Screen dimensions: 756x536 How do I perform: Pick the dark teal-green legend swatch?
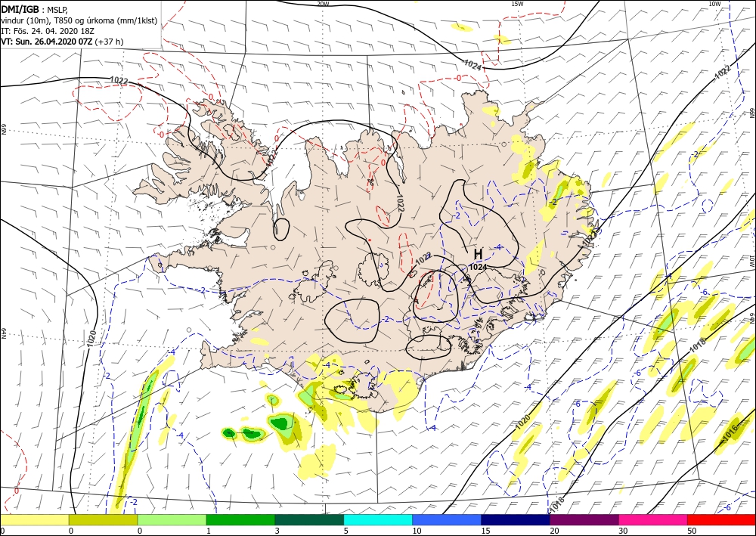(x=309, y=520)
